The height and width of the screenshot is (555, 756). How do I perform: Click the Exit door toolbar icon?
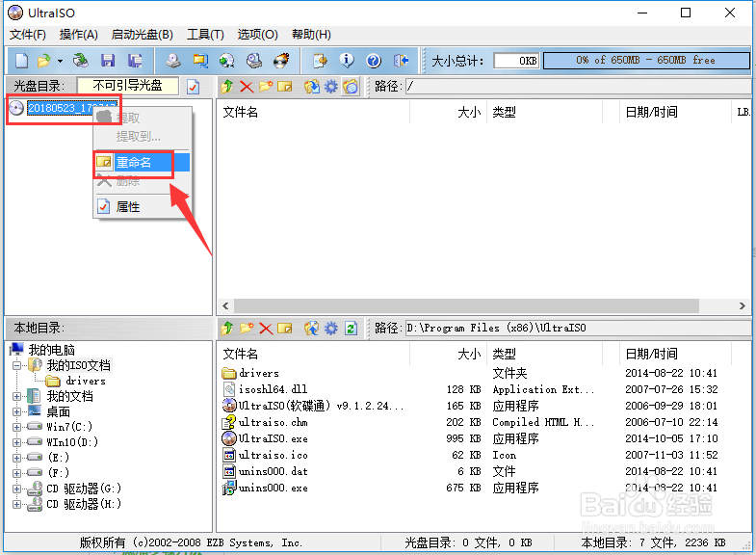tap(402, 61)
